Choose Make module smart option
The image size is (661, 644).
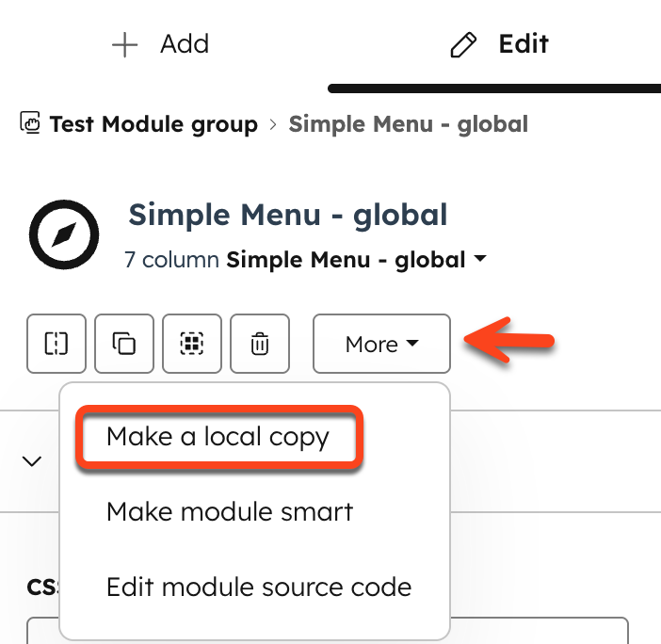pos(230,511)
